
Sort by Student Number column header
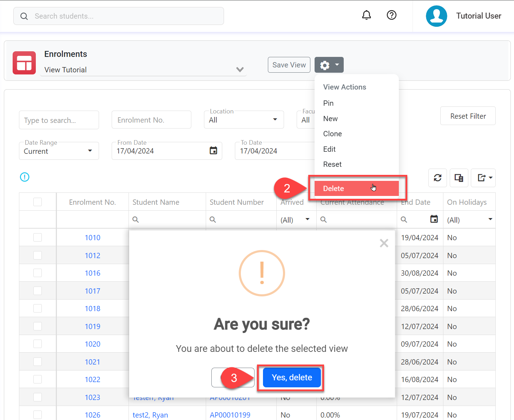241,202
